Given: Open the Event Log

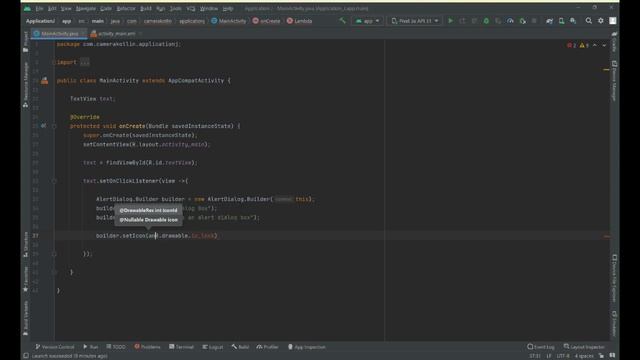Looking at the screenshot, I should click(541, 347).
